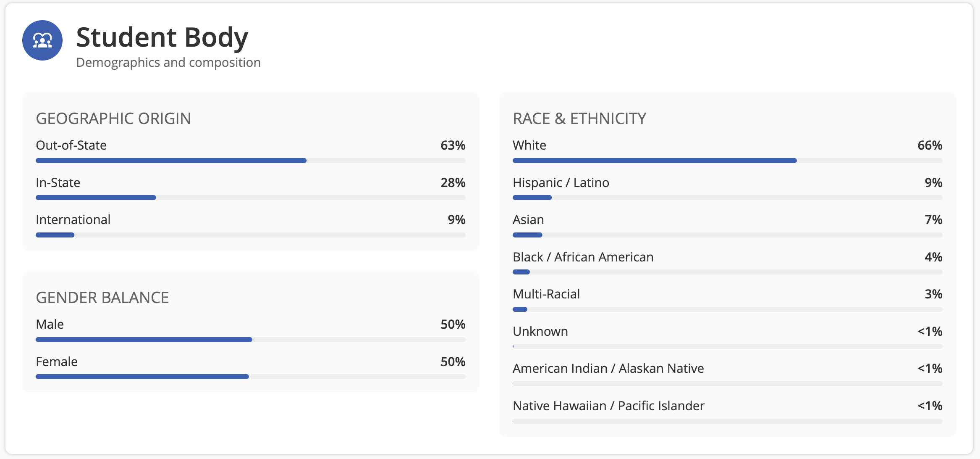Select the Black / African American label
This screenshot has width=980, height=459.
point(583,257)
